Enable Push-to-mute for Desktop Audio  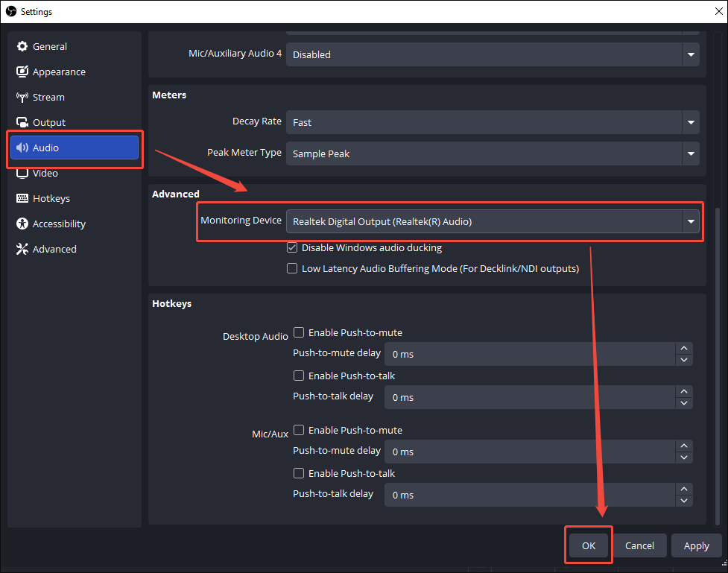pos(299,332)
